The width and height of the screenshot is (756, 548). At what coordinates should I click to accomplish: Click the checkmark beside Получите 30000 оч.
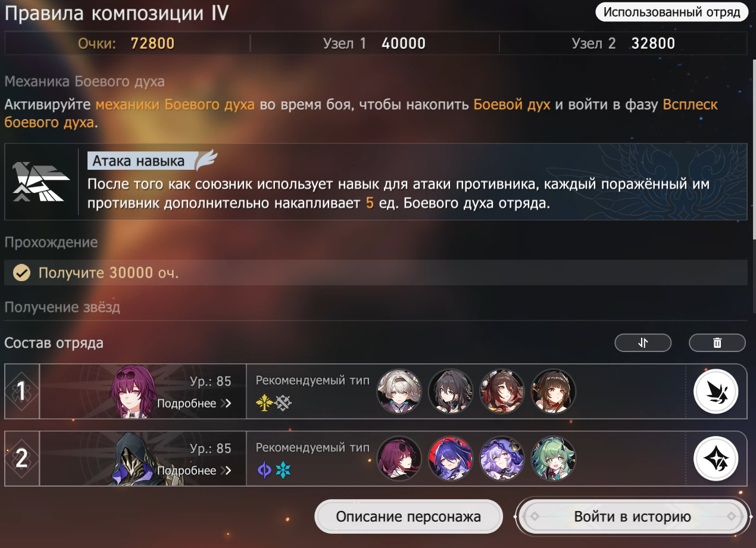22,273
